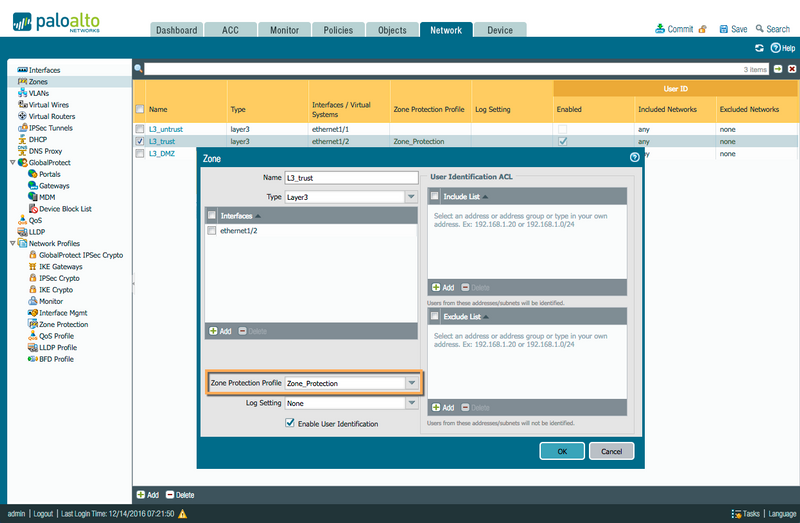Open Tasks from the status bar icon
800x523 pixels.
coord(736,514)
